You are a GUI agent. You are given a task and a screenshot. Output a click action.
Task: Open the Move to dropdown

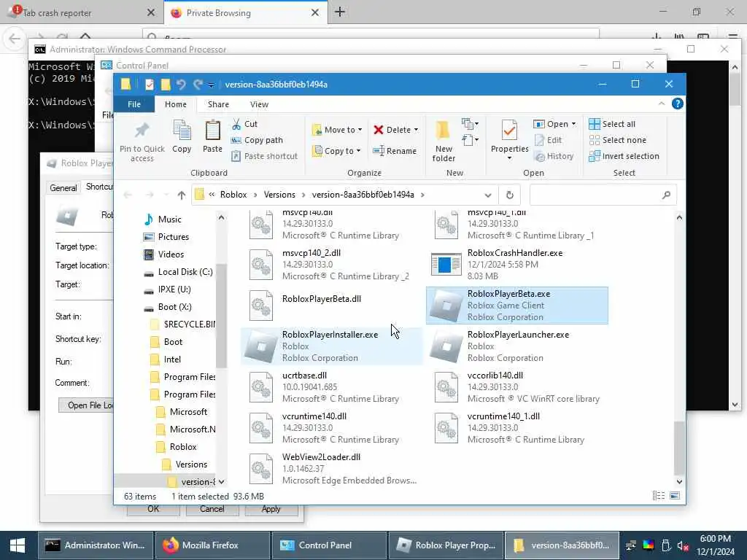[x=337, y=130]
